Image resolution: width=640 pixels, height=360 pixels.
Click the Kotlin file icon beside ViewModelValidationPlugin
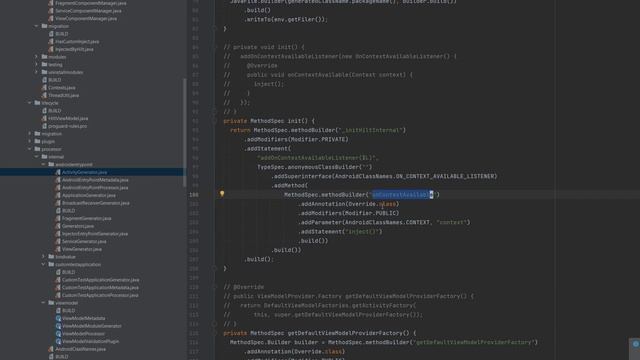[x=58, y=341]
